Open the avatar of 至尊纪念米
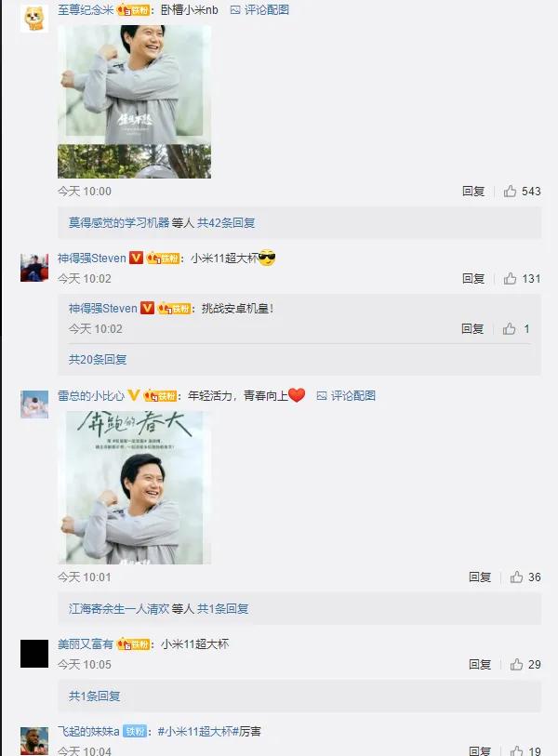558x756 pixels. 34,19
